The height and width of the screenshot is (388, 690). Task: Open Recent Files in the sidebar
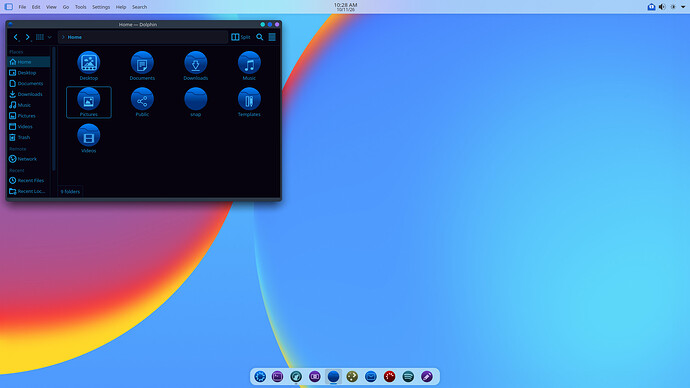[29, 180]
